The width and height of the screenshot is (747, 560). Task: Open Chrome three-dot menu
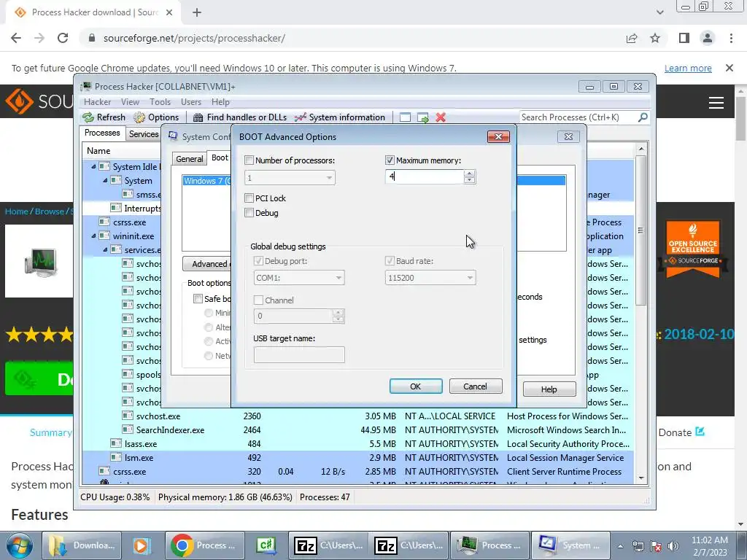731,38
